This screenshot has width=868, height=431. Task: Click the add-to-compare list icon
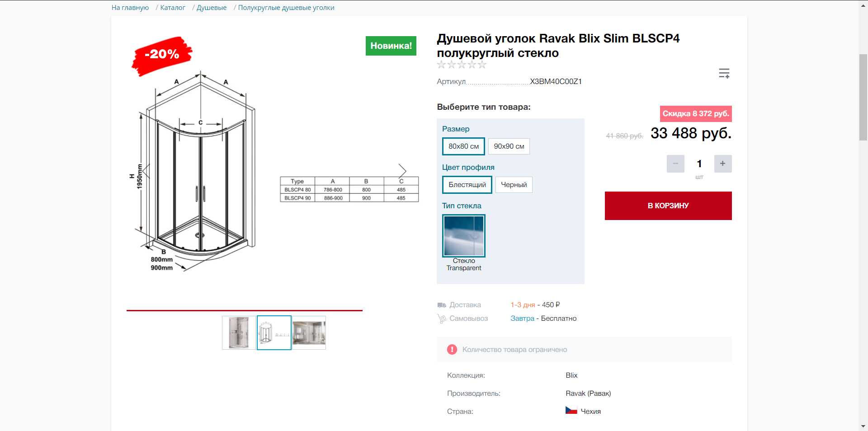[x=724, y=73]
